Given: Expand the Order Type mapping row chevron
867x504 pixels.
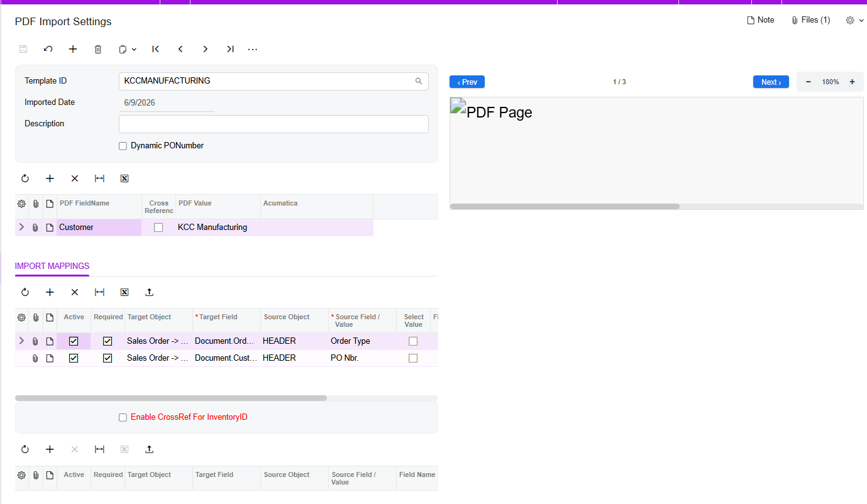Looking at the screenshot, I should pos(21,341).
